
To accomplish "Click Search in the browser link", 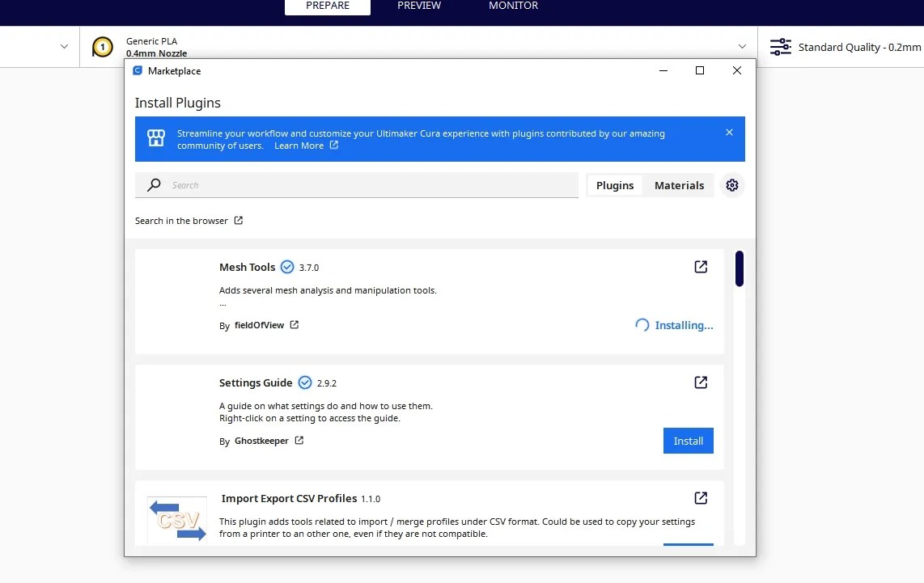I will 181,221.
